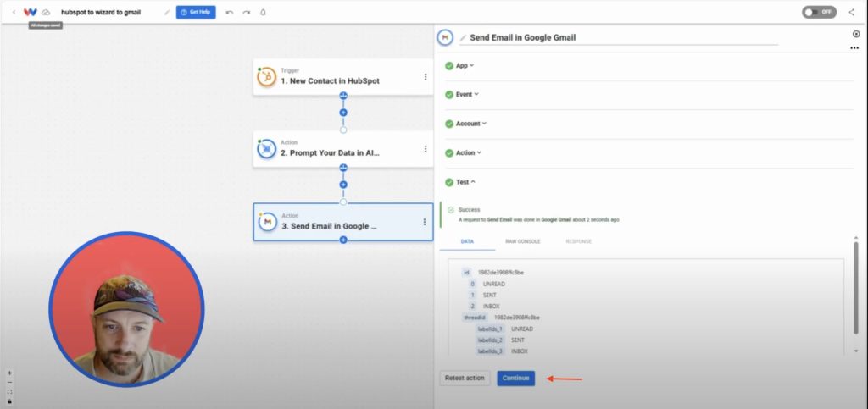
Task: Click the share icon at top right
Action: 851,12
